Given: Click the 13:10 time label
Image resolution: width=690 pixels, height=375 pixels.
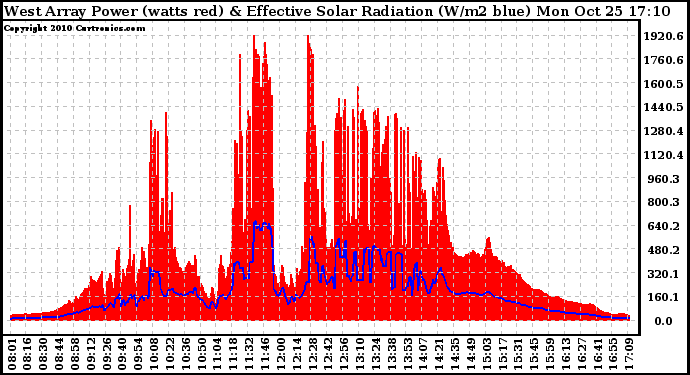Looking at the screenshot, I should click(x=360, y=354).
